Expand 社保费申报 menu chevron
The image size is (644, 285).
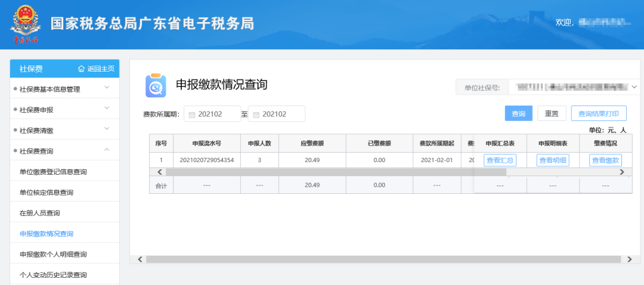click(107, 108)
